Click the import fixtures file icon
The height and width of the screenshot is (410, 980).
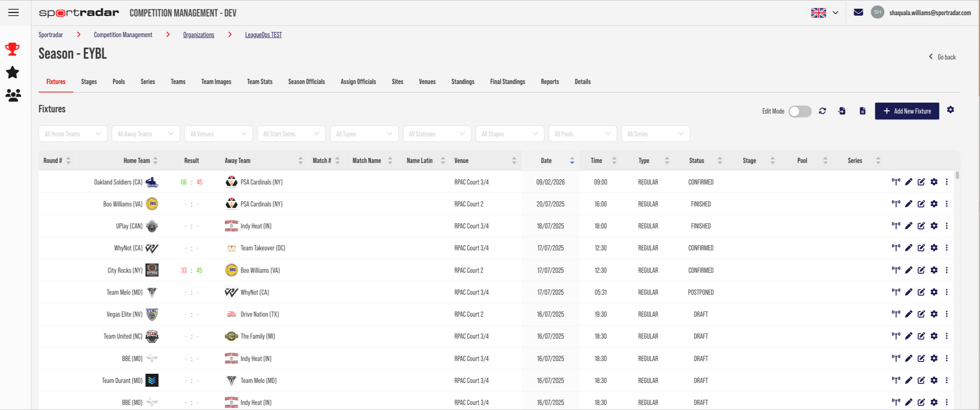tap(842, 111)
